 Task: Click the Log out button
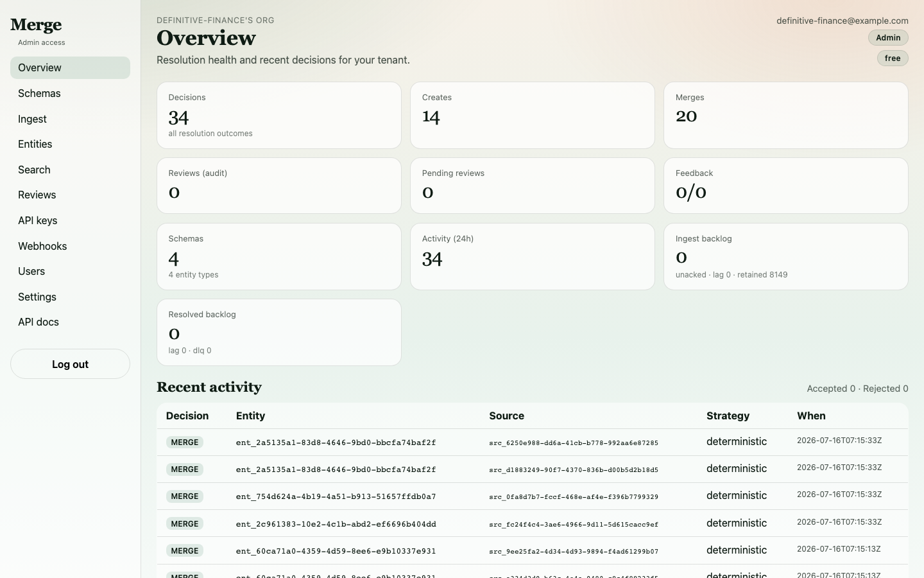pos(70,364)
